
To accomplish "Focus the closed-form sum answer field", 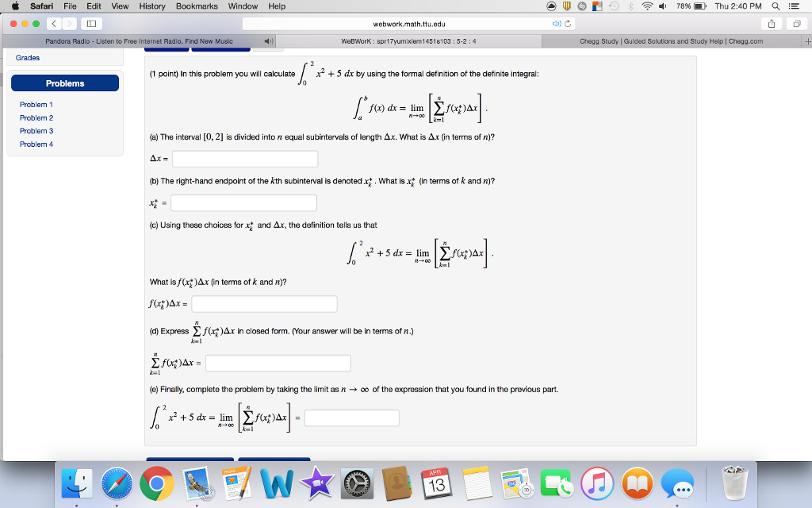I will coord(278,363).
